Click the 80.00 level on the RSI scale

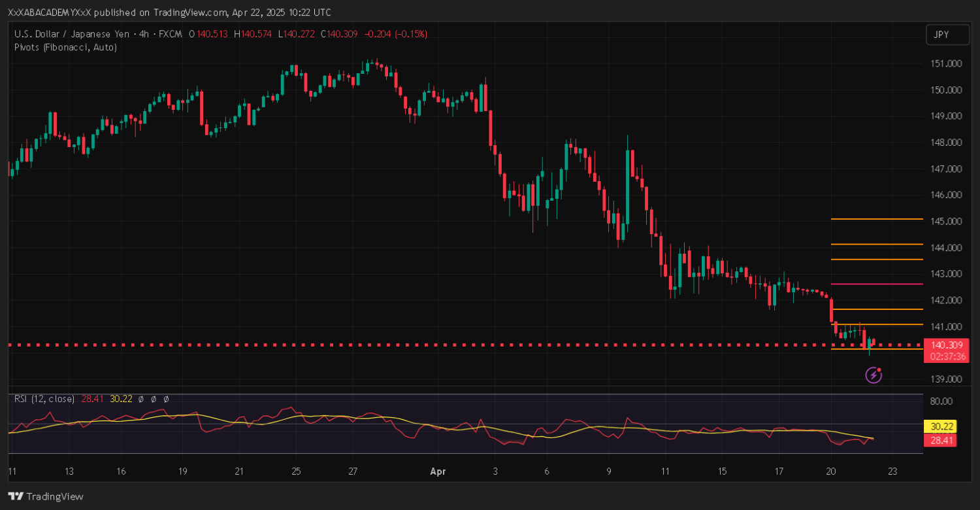click(943, 401)
